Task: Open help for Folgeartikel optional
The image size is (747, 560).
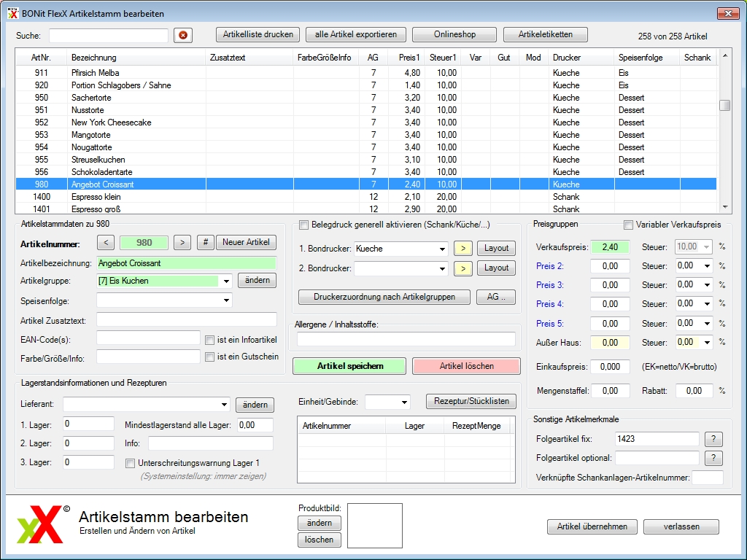Action: pyautogui.click(x=713, y=458)
